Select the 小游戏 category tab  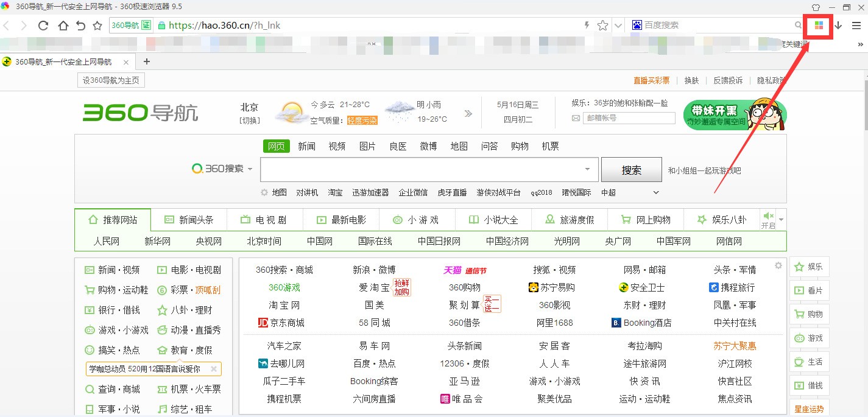[417, 220]
